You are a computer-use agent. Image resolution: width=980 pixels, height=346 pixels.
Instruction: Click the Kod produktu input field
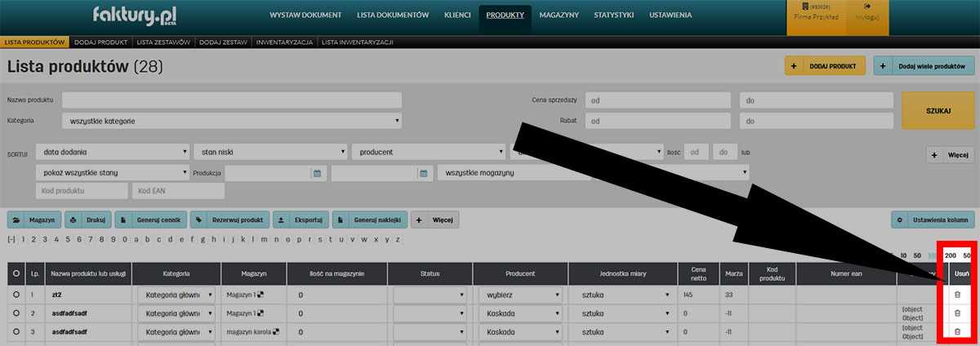[x=82, y=191]
